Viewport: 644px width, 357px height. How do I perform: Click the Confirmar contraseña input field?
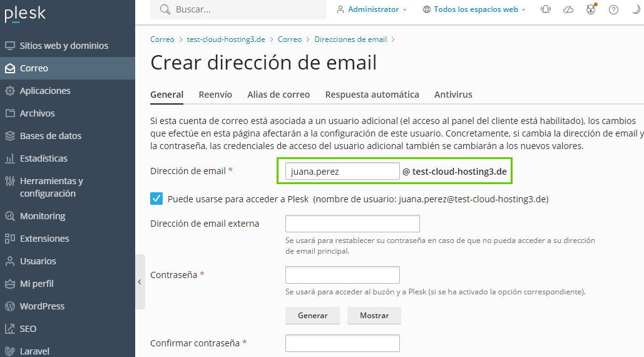tap(342, 343)
